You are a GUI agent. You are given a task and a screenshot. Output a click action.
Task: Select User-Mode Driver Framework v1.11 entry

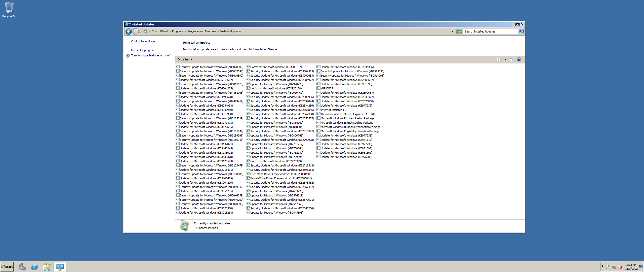[278, 174]
